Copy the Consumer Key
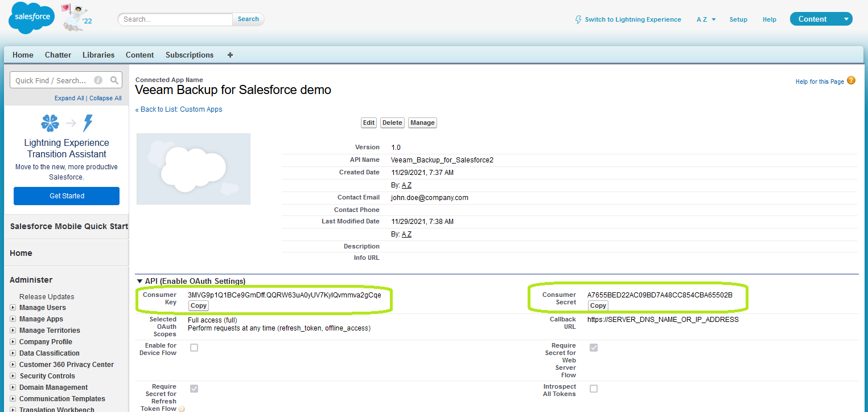 [x=199, y=305]
